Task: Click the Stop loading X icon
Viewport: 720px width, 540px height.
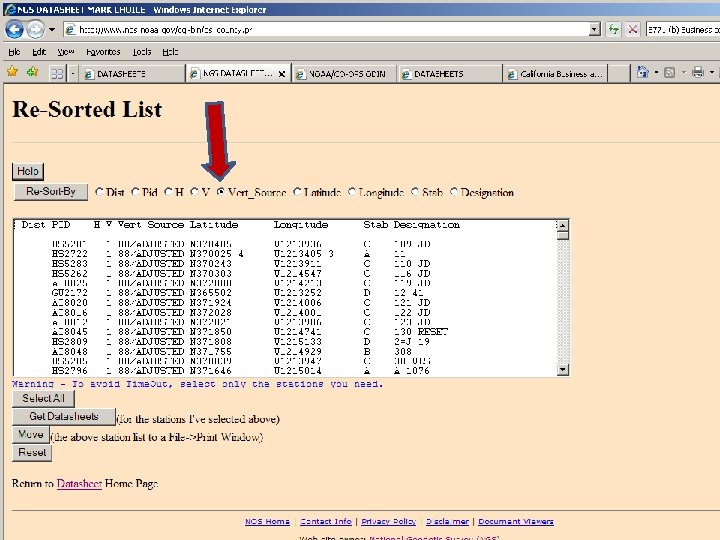Action: (x=633, y=30)
